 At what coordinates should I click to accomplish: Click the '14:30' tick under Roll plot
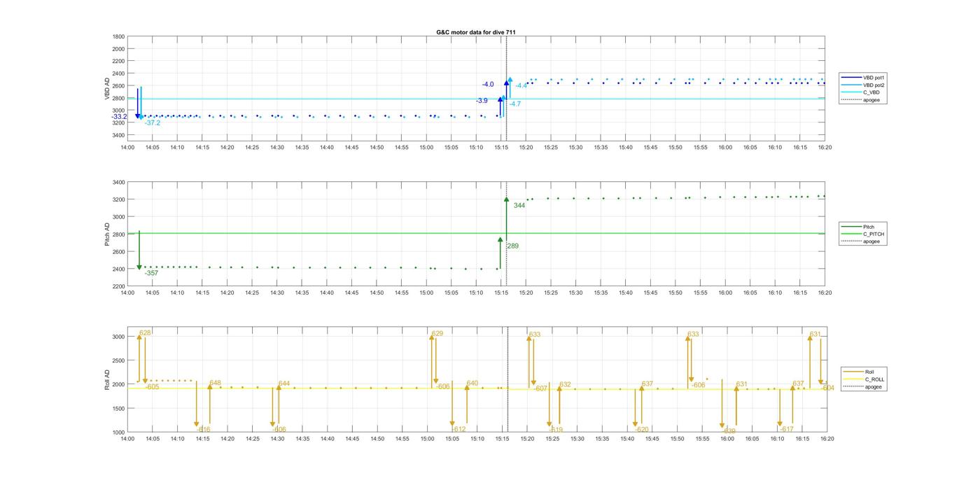point(277,439)
